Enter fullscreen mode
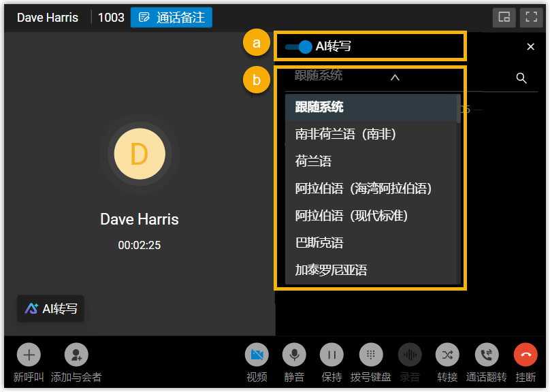 point(531,18)
